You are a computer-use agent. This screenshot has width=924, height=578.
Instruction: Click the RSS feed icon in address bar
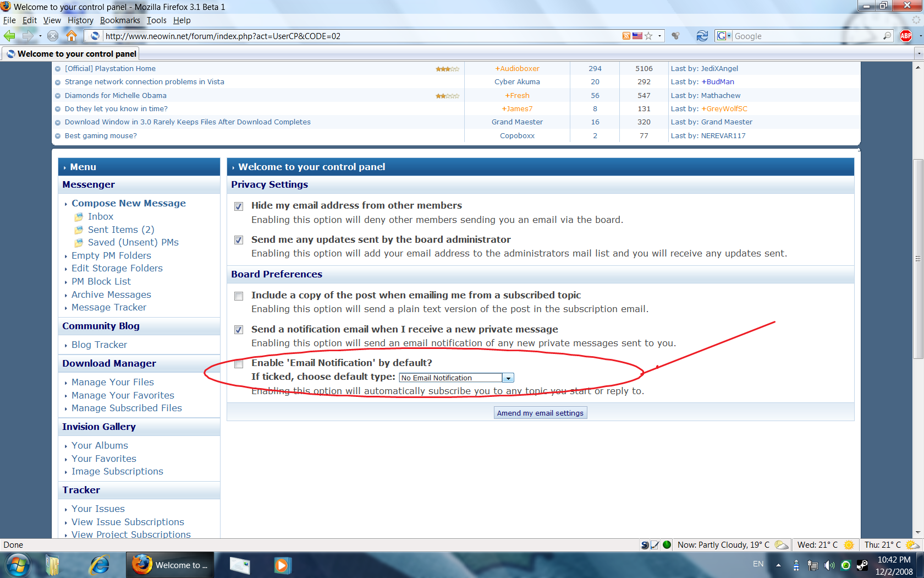(x=626, y=36)
